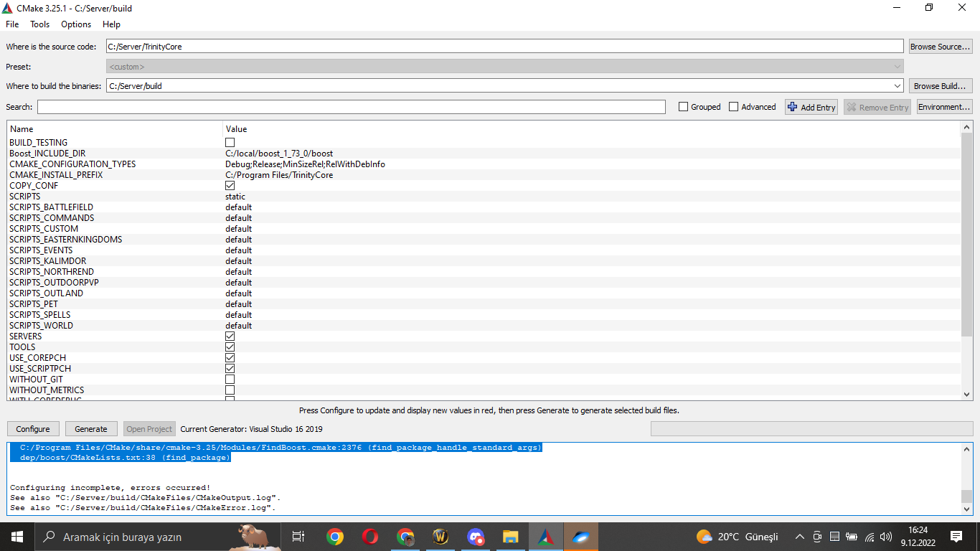Select the Boost_INCLUDE_DIR row name
The image size is (980, 551).
coord(47,154)
